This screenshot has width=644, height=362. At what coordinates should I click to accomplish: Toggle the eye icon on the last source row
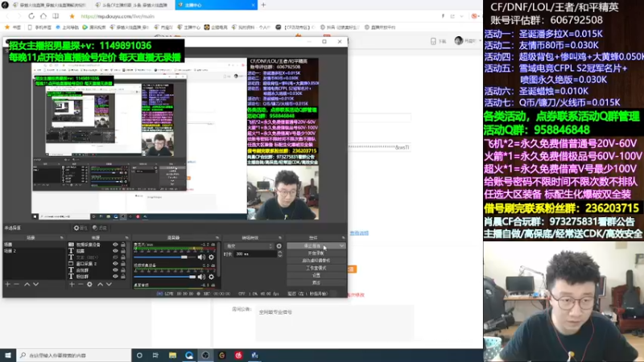(115, 276)
